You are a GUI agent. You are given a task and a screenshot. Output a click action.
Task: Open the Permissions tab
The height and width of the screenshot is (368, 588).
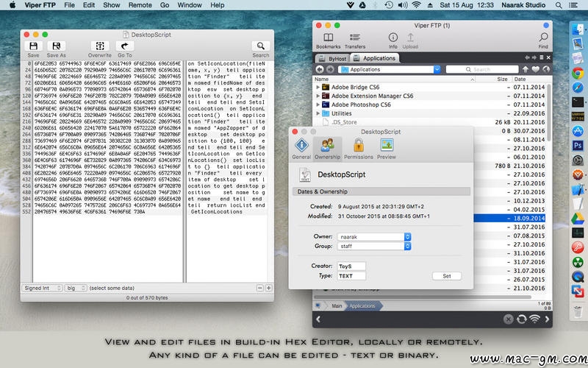[359, 149]
